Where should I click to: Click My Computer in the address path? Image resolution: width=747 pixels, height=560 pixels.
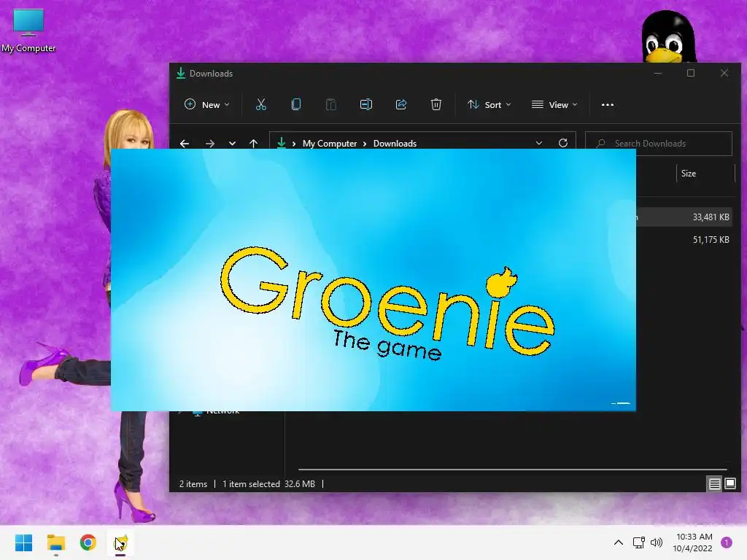tap(330, 144)
